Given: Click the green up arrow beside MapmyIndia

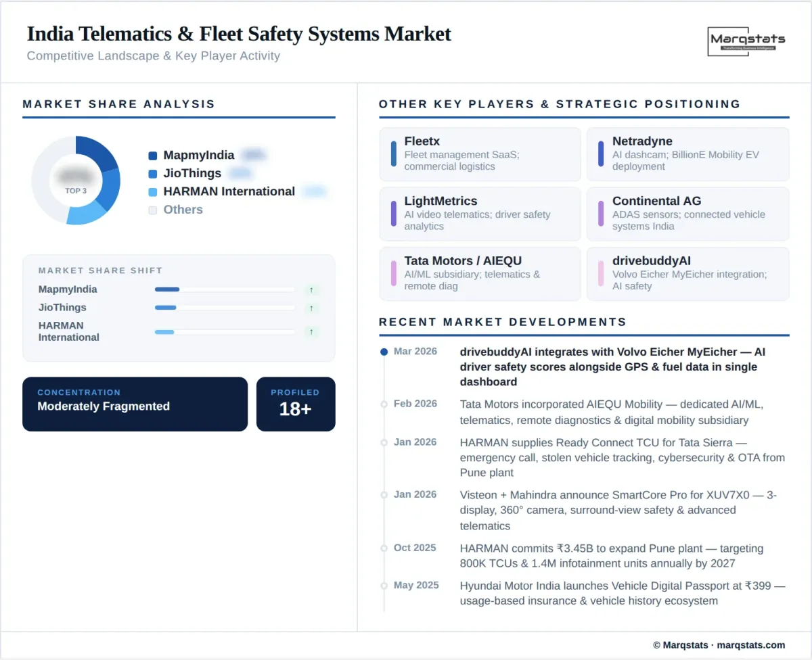Looking at the screenshot, I should pos(312,289).
